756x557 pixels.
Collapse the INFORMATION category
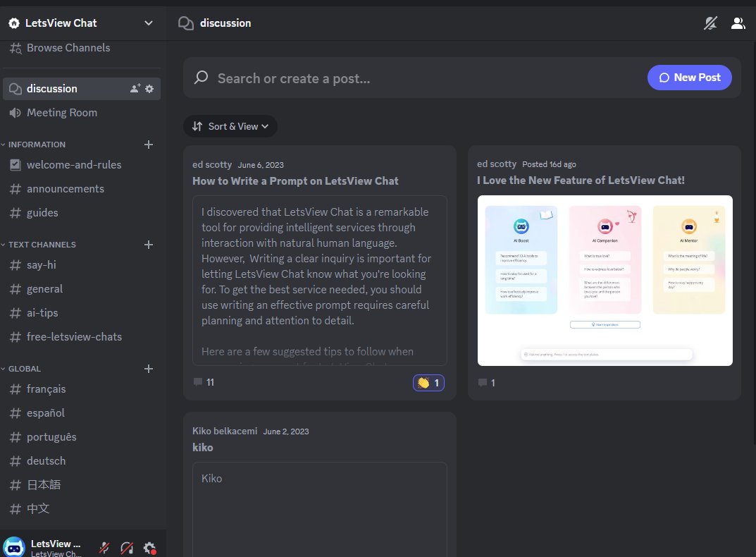(37, 145)
